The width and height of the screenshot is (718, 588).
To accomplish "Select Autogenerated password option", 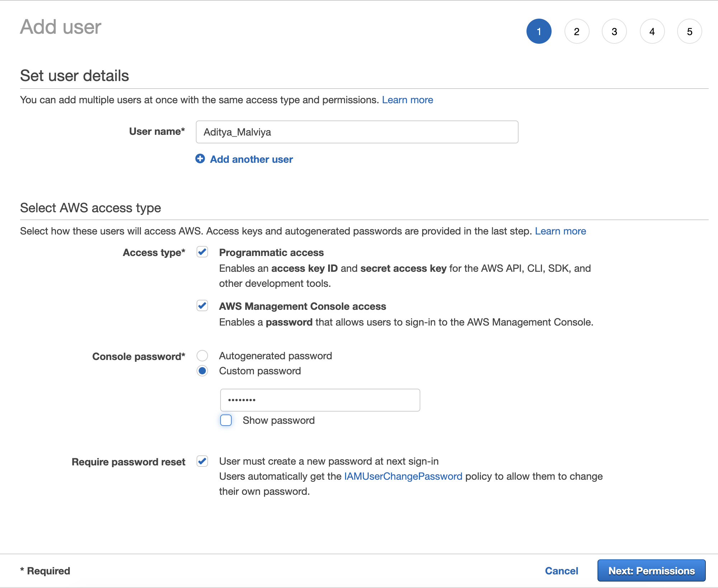I will click(x=202, y=356).
